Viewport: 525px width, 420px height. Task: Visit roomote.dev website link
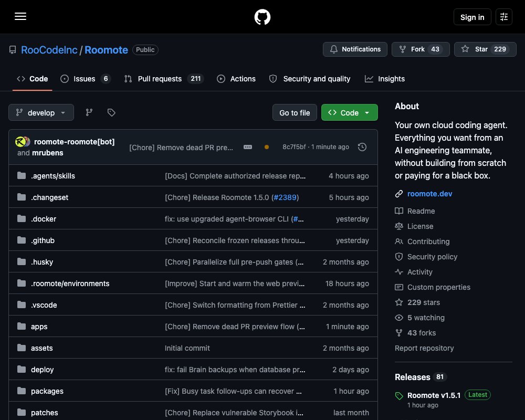click(x=429, y=194)
